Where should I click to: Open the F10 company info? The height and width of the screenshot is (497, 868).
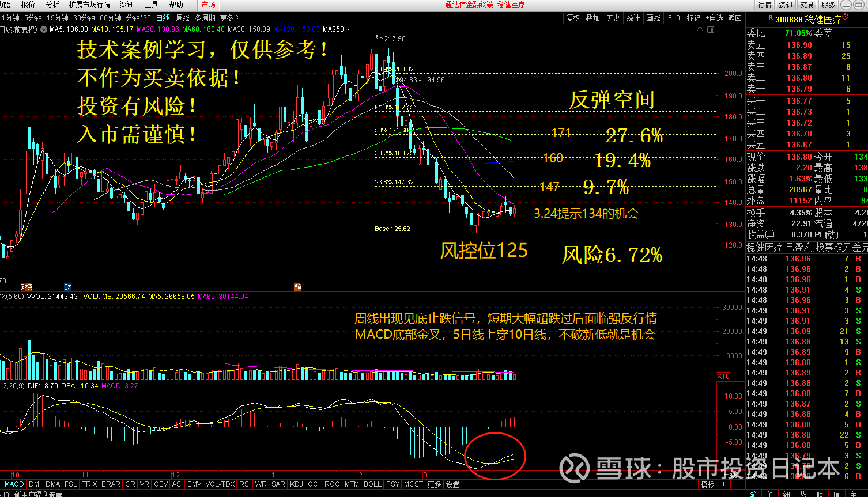click(674, 18)
